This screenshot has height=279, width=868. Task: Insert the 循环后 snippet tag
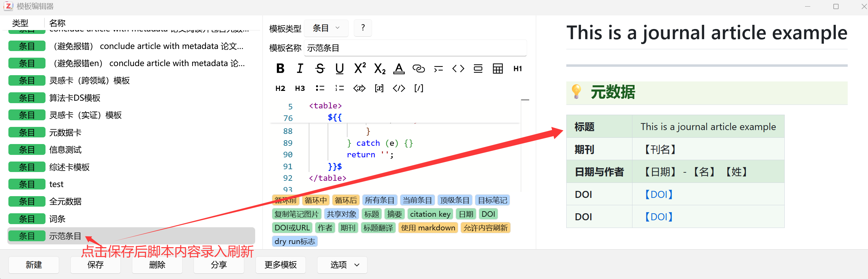point(346,200)
